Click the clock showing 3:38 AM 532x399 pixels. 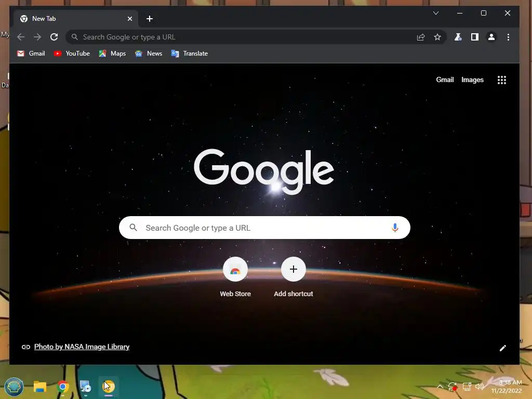(x=506, y=387)
